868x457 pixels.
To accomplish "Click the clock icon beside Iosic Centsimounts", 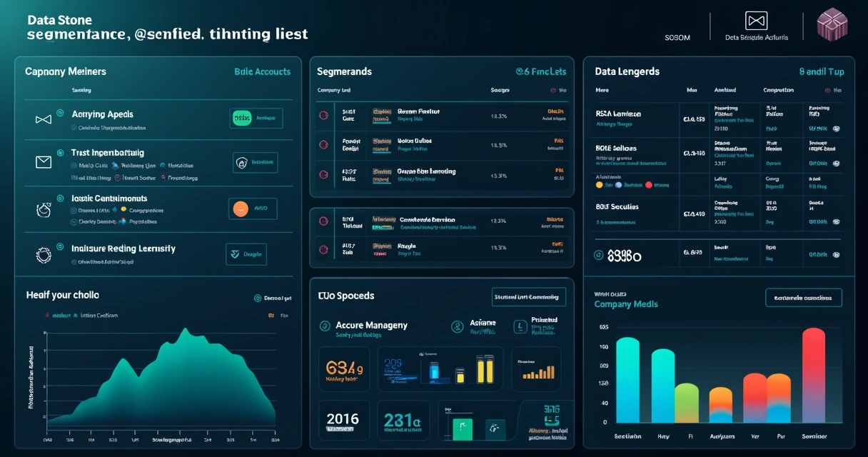I will click(x=43, y=209).
